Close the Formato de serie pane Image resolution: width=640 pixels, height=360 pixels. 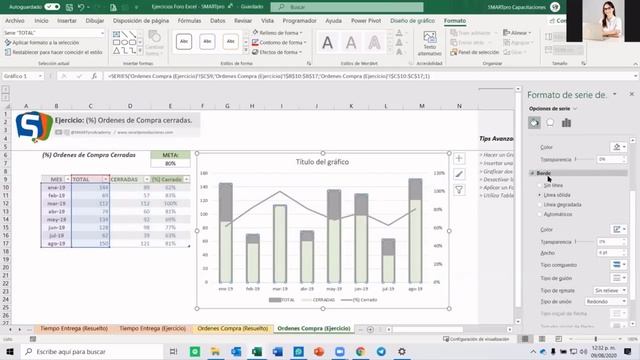[631, 94]
